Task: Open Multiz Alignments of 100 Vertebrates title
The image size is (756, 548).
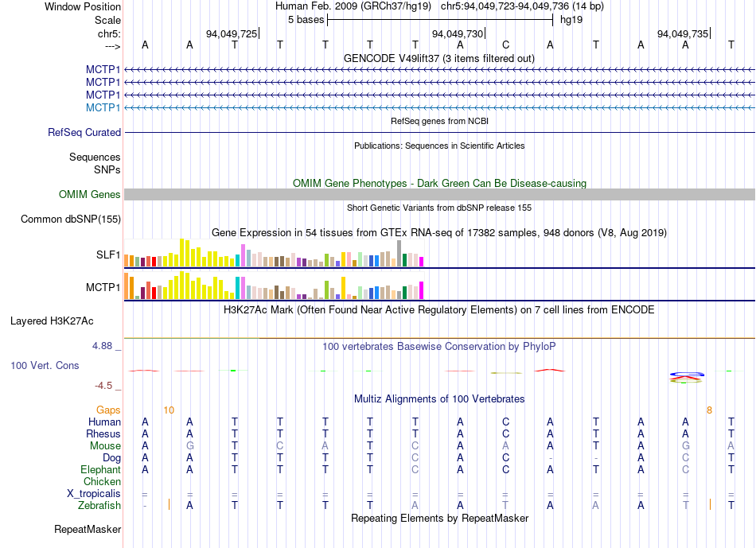Action: tap(439, 398)
